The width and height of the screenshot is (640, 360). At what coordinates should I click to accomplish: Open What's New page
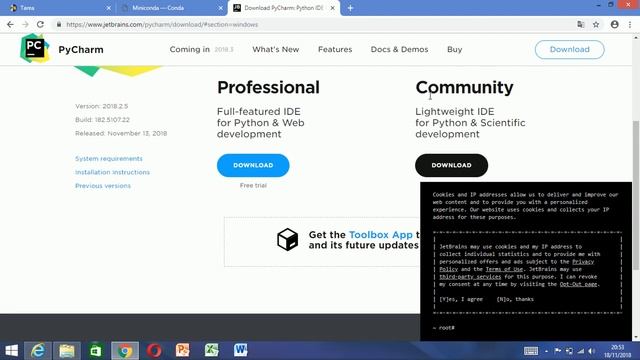click(x=276, y=49)
